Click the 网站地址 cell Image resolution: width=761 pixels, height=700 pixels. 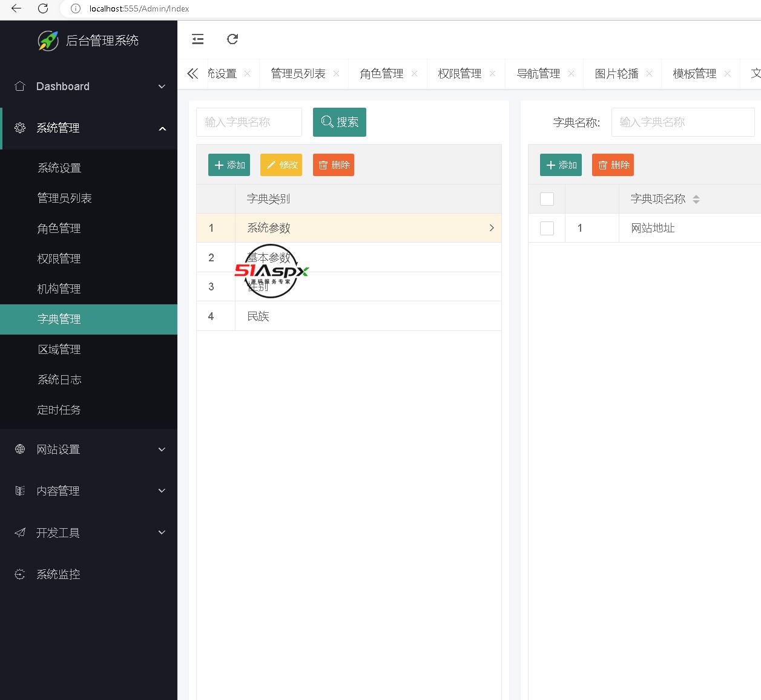653,228
